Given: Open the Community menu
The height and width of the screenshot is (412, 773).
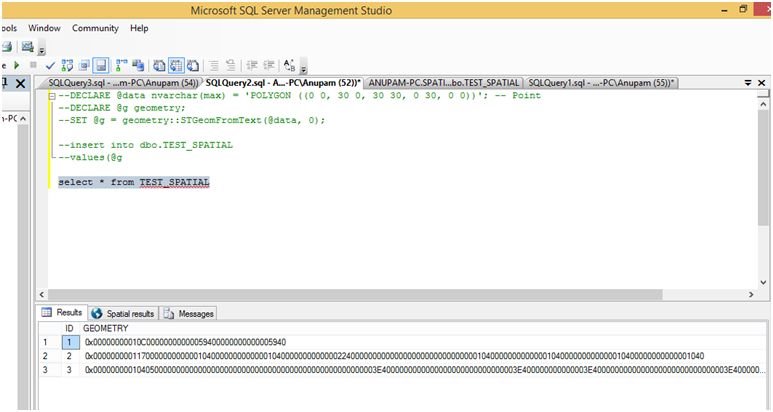Looking at the screenshot, I should 95,28.
